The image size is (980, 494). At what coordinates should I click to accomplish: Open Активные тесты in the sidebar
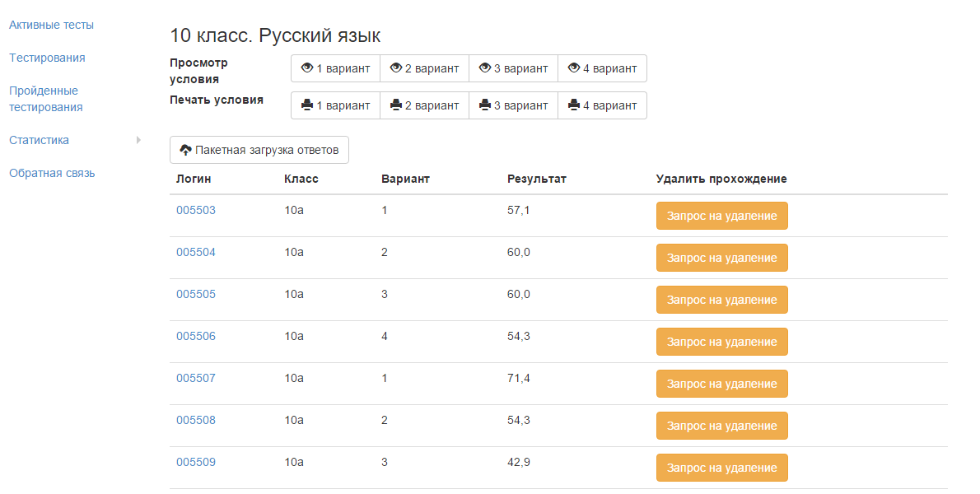(x=51, y=25)
